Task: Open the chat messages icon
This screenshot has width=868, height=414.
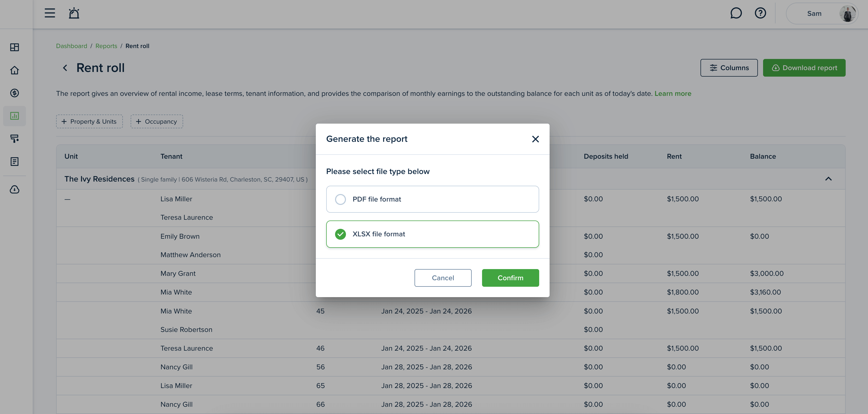Action: [x=736, y=13]
